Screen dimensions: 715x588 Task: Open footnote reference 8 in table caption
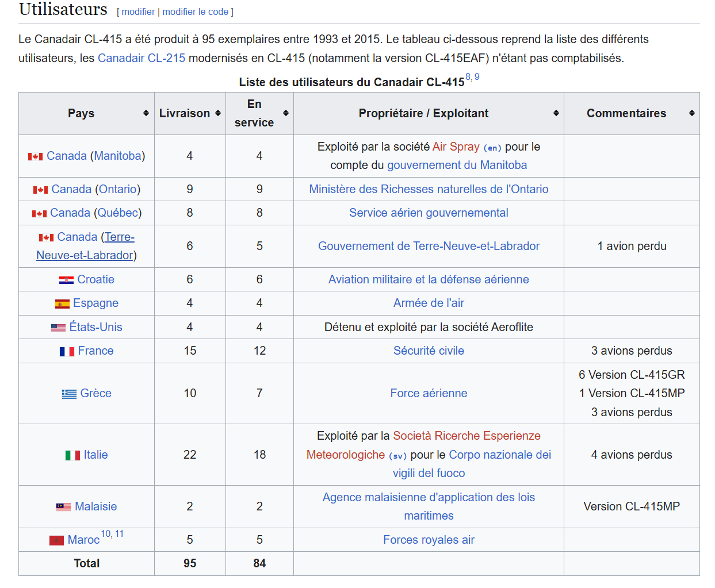(468, 77)
